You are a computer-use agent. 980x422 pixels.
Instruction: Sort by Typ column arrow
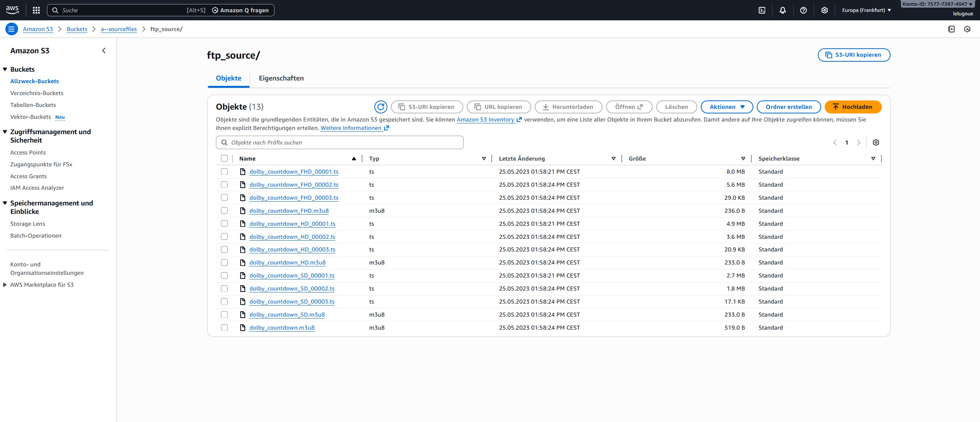tap(484, 159)
